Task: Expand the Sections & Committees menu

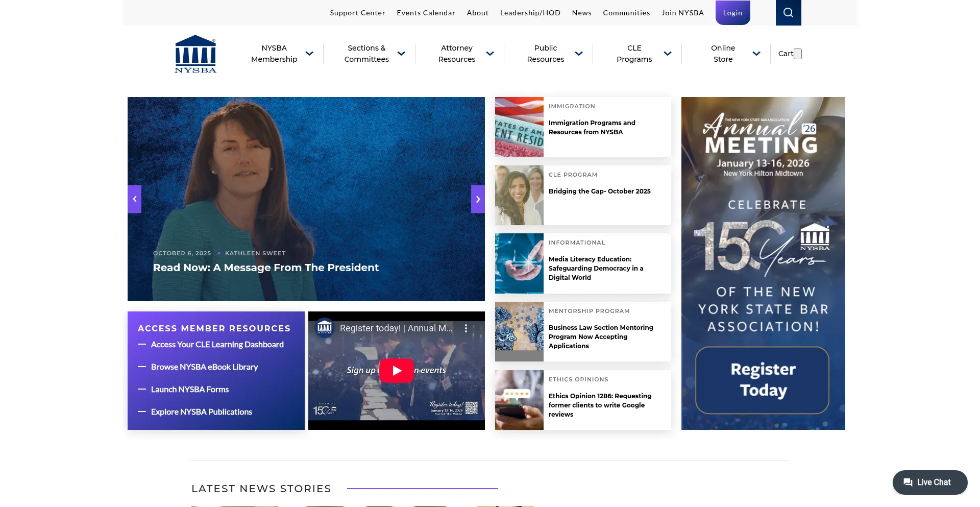Action: point(401,54)
